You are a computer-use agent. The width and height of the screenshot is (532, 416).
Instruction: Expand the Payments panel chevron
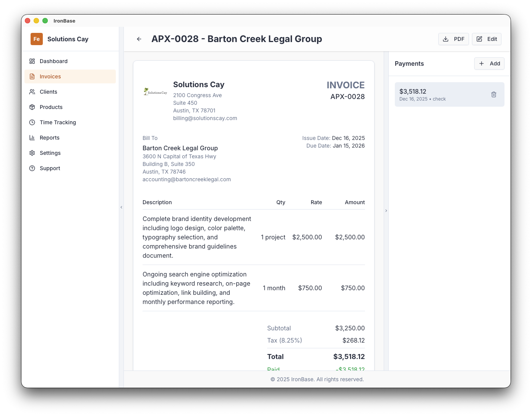(386, 211)
